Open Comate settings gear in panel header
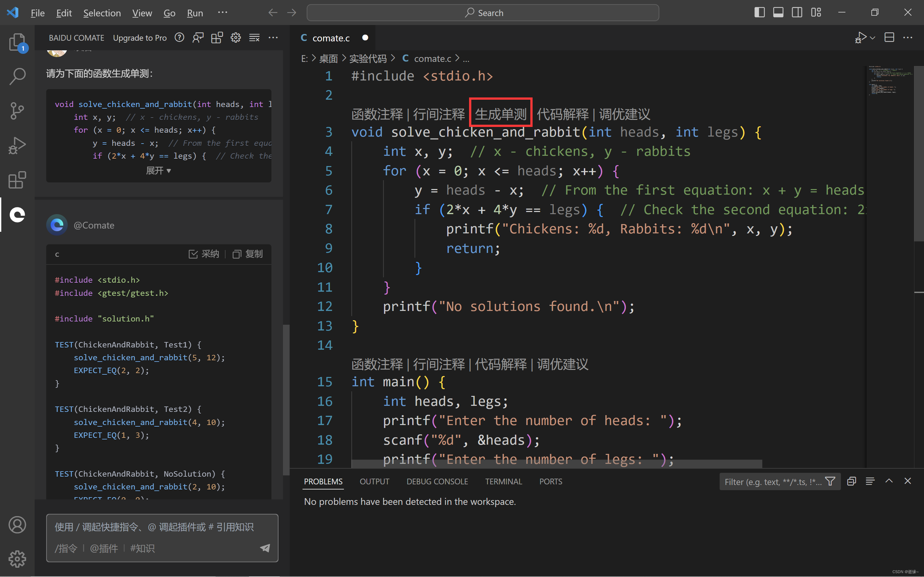This screenshot has height=577, width=924. [235, 38]
